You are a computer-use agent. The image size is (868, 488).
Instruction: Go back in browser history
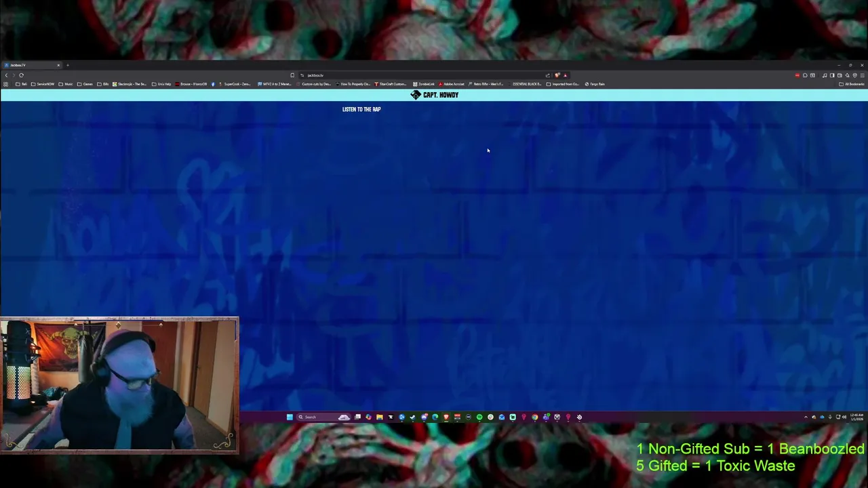[x=6, y=75]
